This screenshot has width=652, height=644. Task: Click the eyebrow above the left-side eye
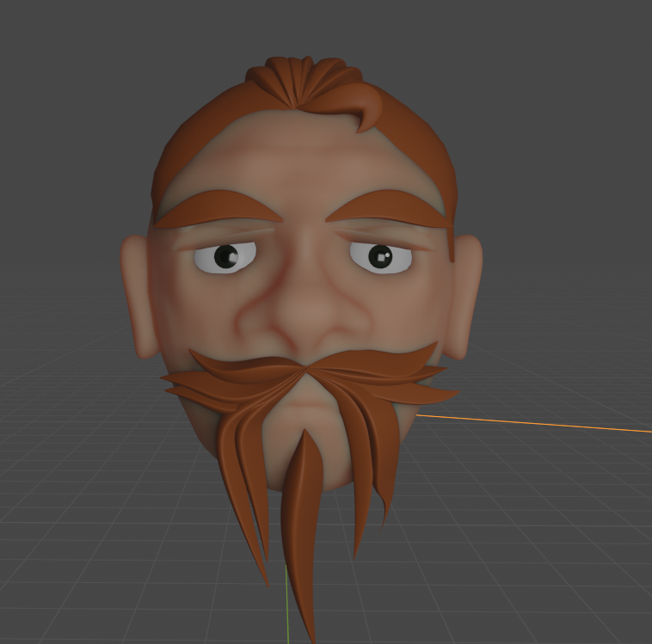[x=218, y=209]
